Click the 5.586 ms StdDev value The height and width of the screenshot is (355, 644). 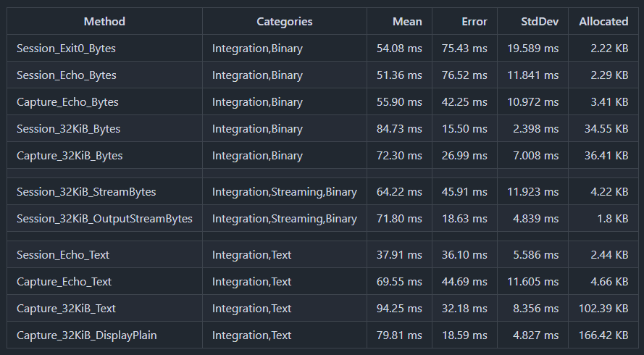click(535, 255)
